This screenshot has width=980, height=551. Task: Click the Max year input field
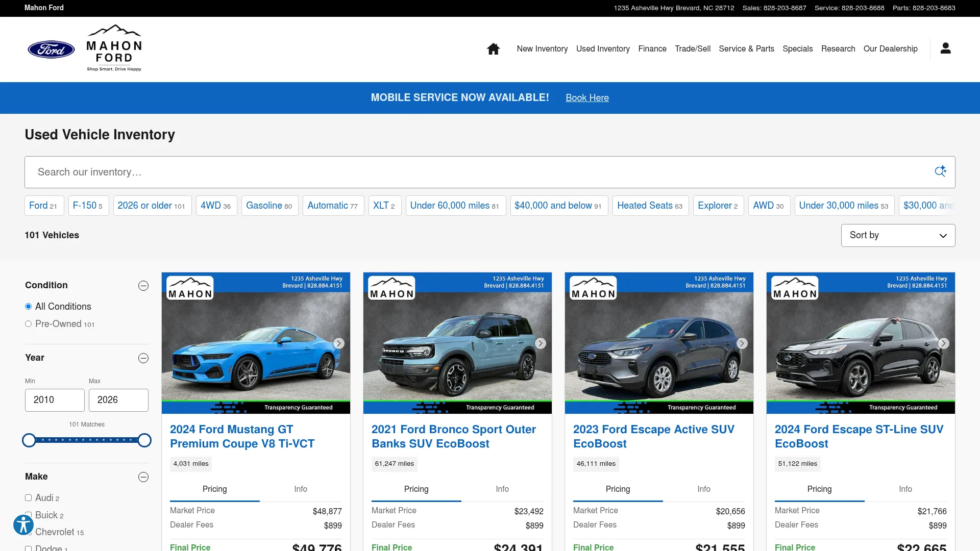118,400
